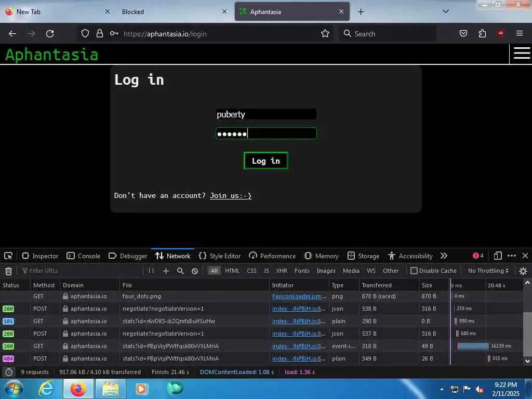Open the Extensions puzzle icon
Viewport: 532px width, 399px height.
pos(482,33)
